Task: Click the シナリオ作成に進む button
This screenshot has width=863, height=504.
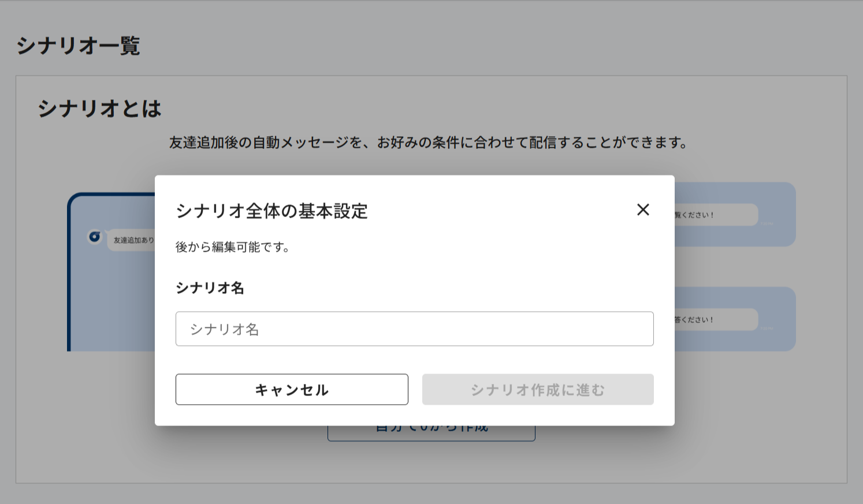Action: click(x=537, y=390)
